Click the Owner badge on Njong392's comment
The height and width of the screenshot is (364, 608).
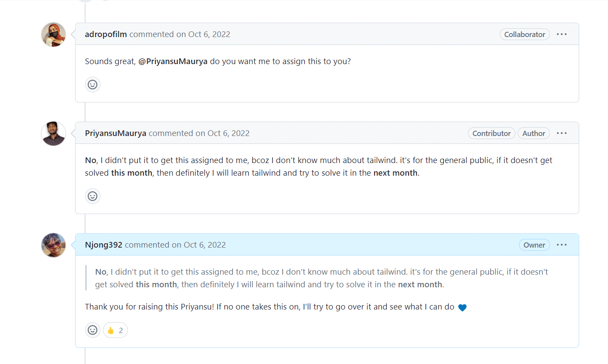pos(534,245)
